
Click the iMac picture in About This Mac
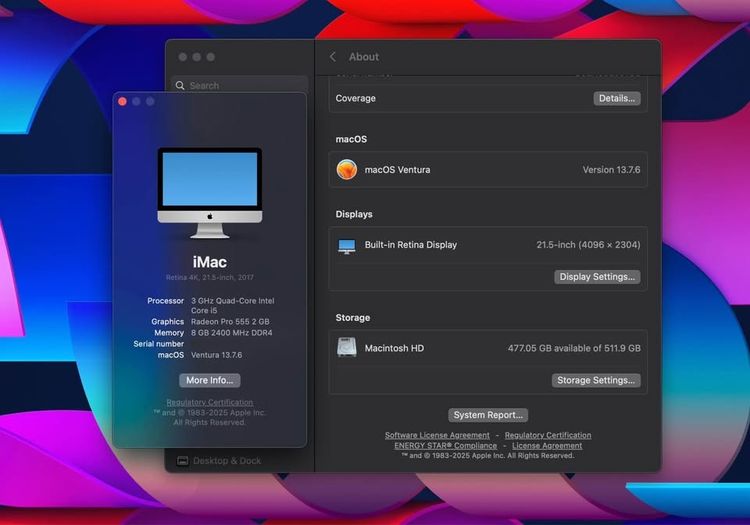[x=210, y=193]
